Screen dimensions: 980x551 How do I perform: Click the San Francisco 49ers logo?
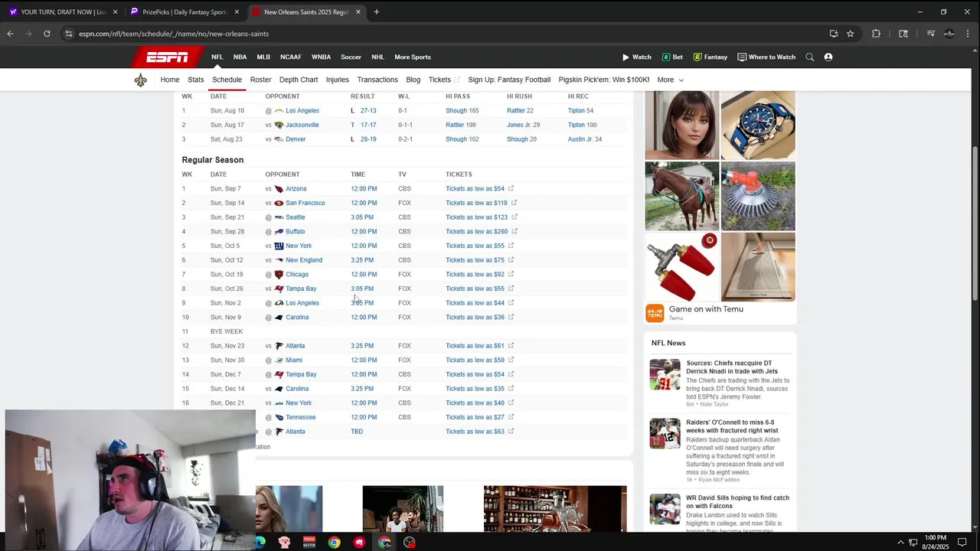tap(279, 203)
